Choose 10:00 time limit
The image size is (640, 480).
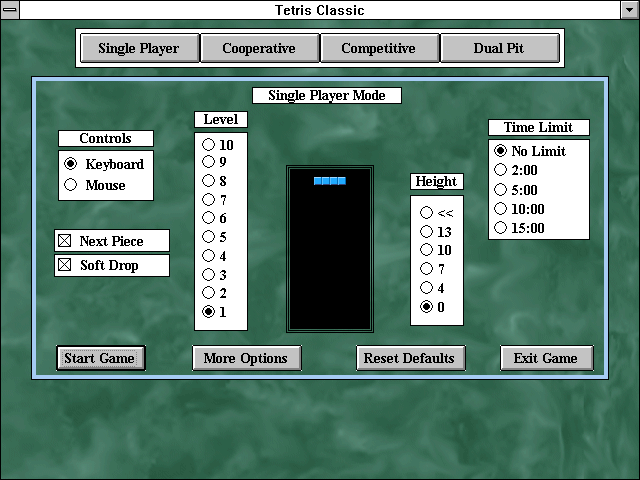tap(519, 209)
